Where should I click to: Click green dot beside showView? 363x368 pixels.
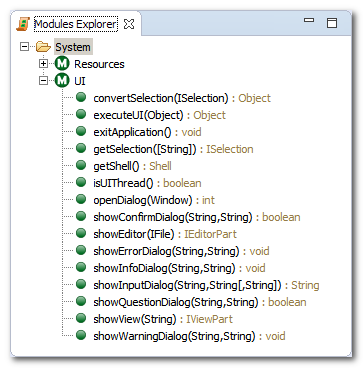click(81, 318)
